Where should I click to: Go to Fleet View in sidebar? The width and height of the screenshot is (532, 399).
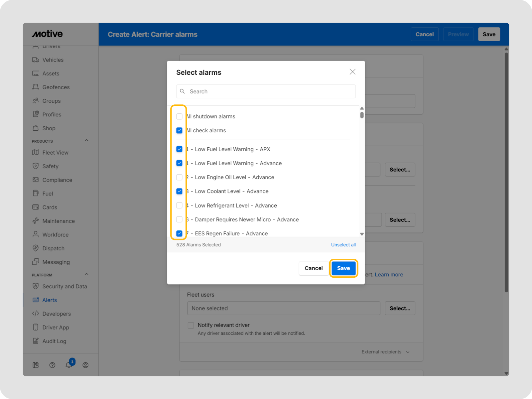[x=55, y=153]
